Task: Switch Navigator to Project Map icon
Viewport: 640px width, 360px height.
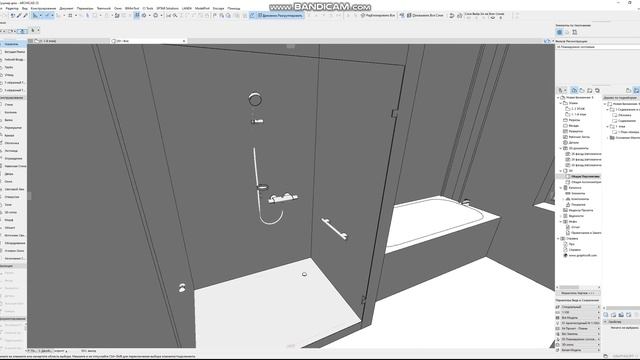Action: pos(574,90)
